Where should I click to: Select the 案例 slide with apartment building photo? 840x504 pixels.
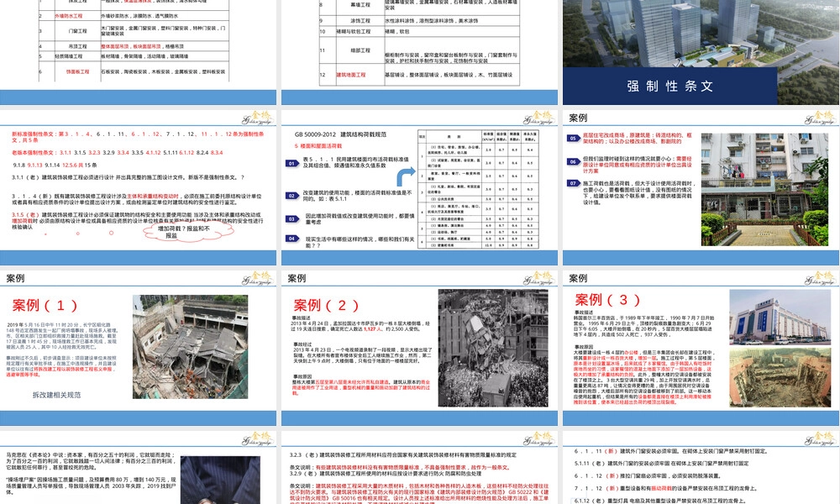(x=701, y=187)
